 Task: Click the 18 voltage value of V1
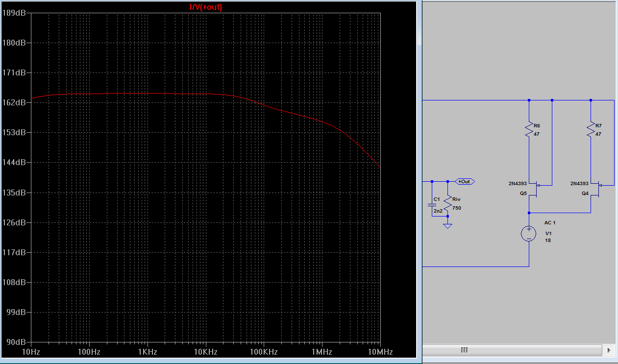pyautogui.click(x=548, y=241)
